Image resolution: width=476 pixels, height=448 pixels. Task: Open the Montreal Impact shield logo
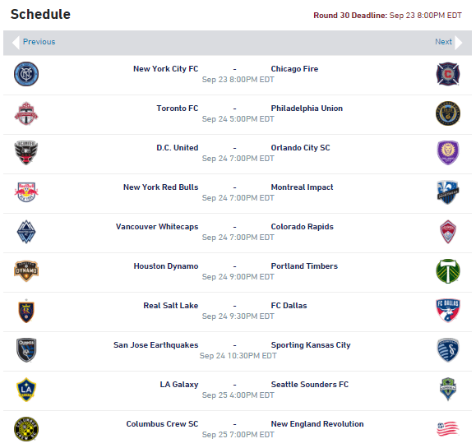[448, 192]
